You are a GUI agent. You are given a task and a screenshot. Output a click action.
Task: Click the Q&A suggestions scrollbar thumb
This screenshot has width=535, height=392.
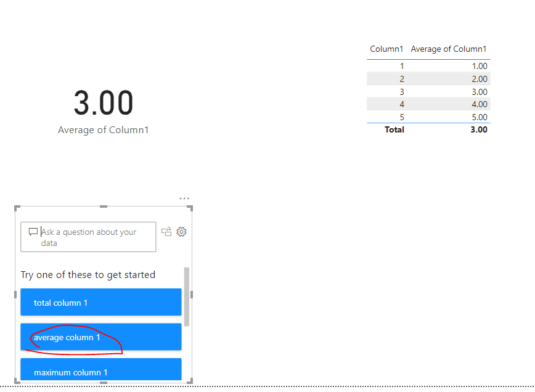187,297
